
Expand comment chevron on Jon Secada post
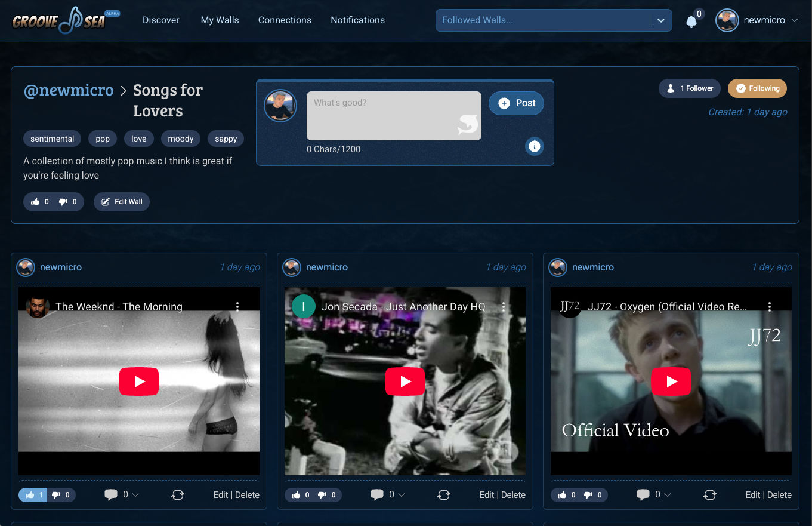point(402,495)
